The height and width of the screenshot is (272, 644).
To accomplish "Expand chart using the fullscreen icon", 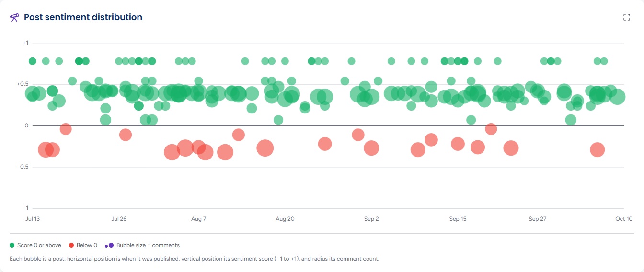I will (627, 17).
